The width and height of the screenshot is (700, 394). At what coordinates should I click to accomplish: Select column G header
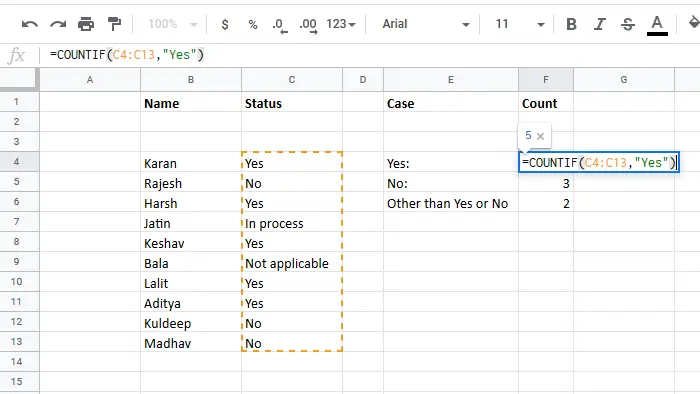(624, 80)
